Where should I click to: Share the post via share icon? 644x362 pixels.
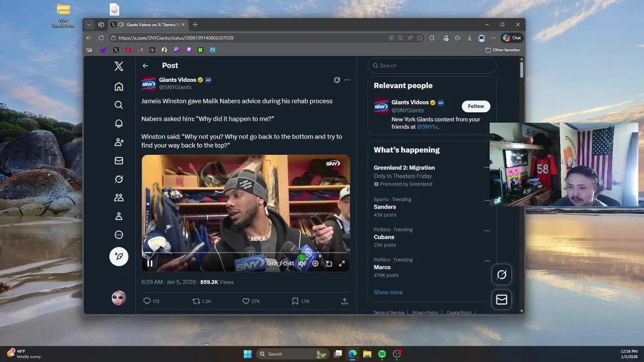click(x=345, y=301)
